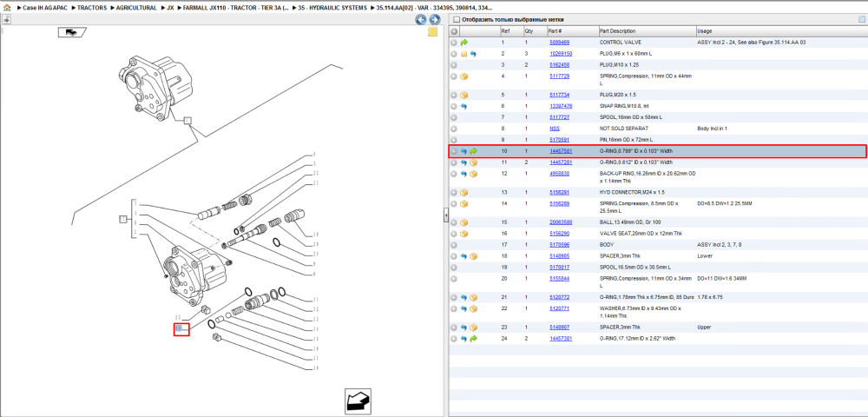The width and height of the screenshot is (868, 417).
Task: Click package icon in BALL row
Action: tap(464, 222)
